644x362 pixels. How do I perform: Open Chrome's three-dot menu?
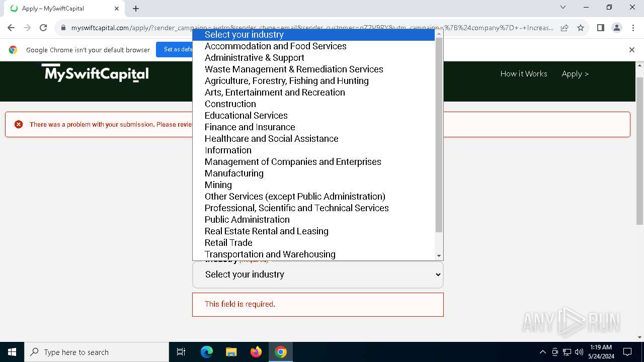point(633,28)
